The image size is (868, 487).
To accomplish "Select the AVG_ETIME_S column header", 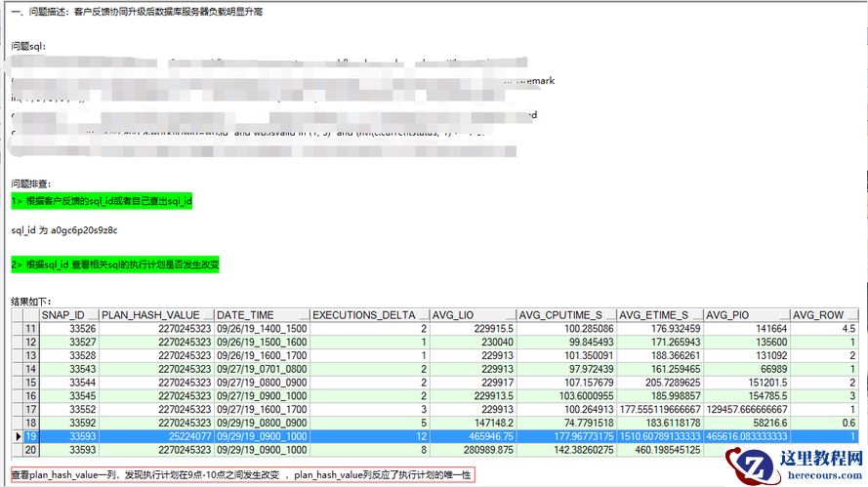I will pyautogui.click(x=659, y=315).
